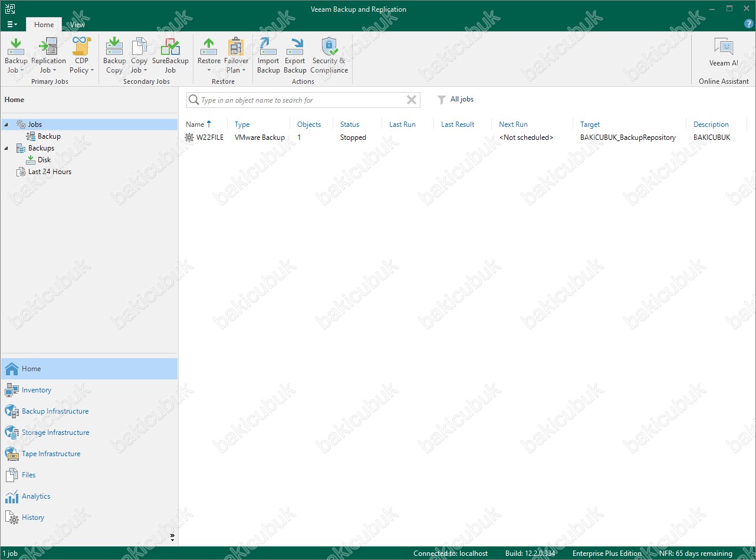756x560 pixels.
Task: Click the Build 12.2.0.334 status text
Action: [531, 554]
